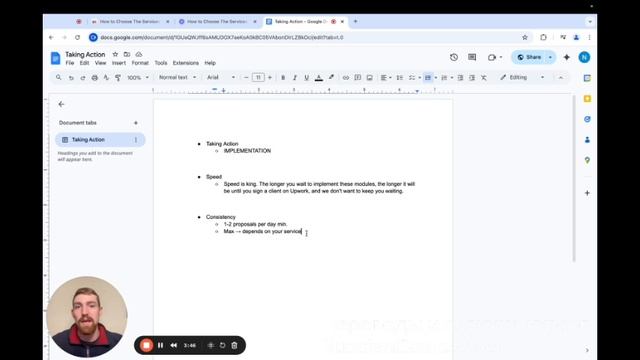
Task: Expand the numbered list options arrow
Action: pyautogui.click(x=452, y=78)
